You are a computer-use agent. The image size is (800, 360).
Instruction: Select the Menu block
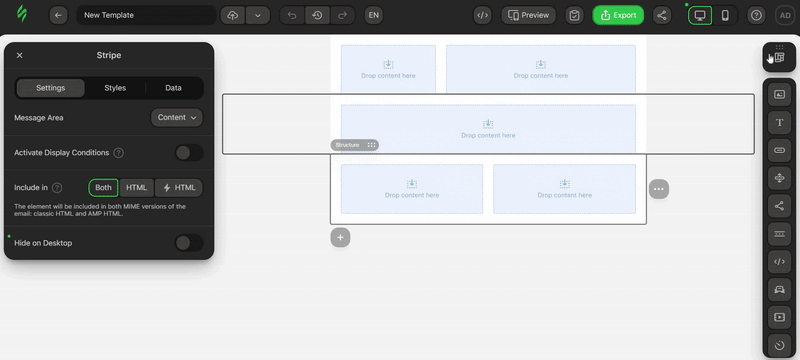tap(779, 234)
